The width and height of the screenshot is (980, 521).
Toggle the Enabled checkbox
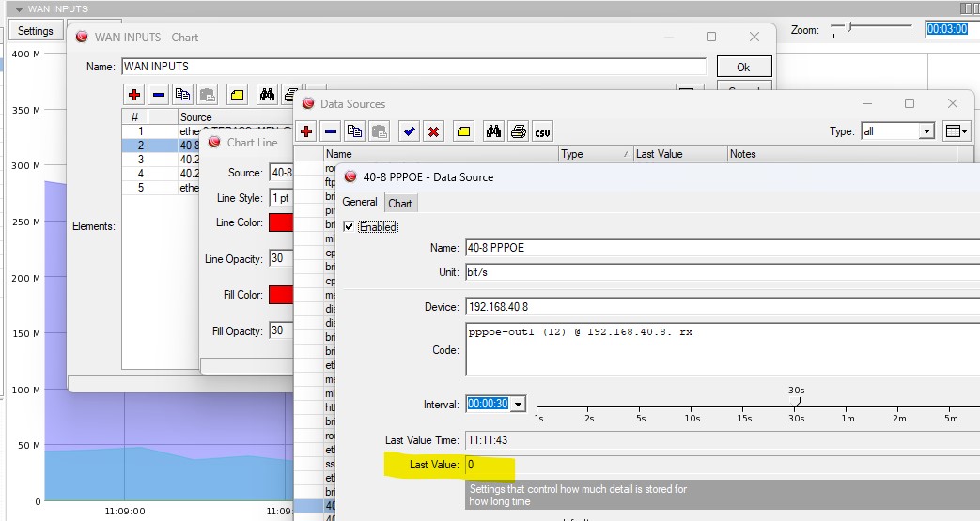349,227
